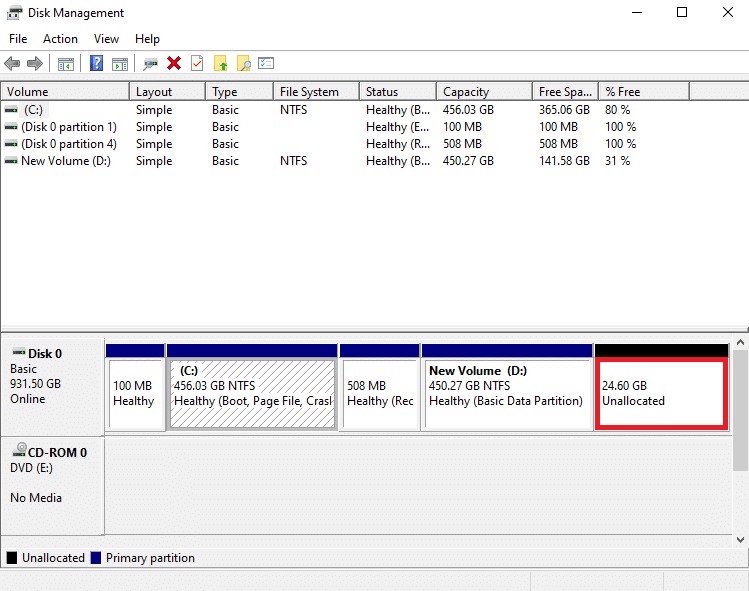Sort by the Layout column header
The image size is (749, 591).
[168, 91]
